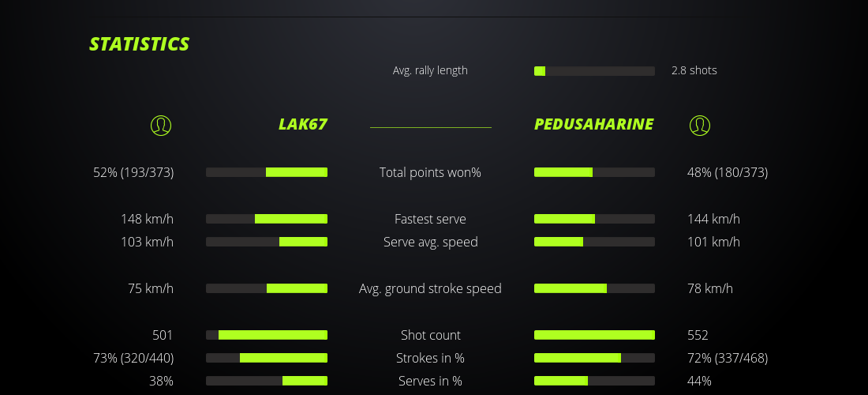The width and height of the screenshot is (868, 395).
Task: Click PEDUSAHARINE's Total points won bar
Action: 594,172
